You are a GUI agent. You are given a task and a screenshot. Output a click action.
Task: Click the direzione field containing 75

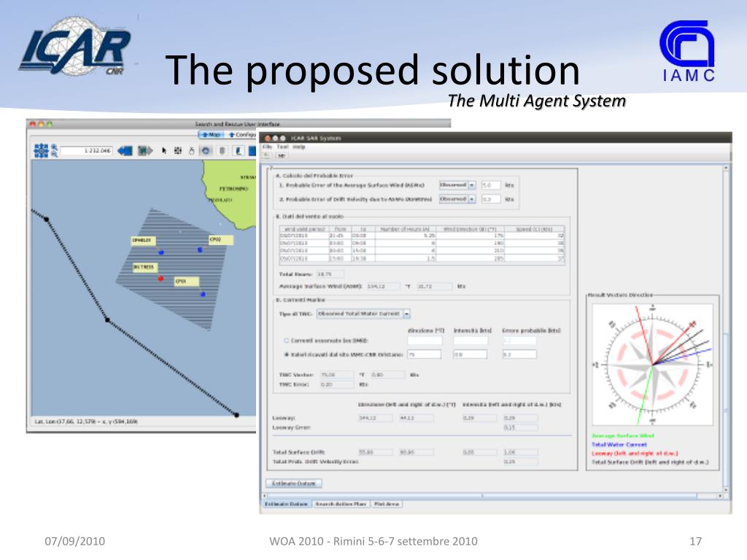[x=424, y=354]
